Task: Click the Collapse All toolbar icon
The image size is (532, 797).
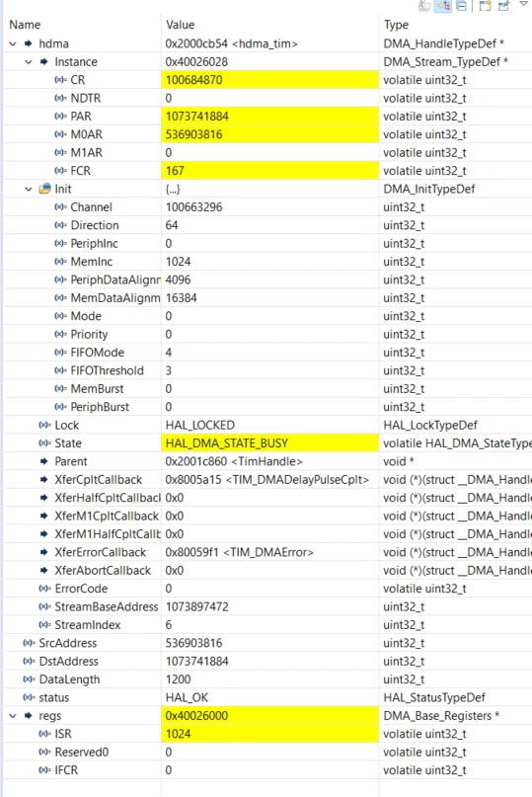Action: click(x=461, y=6)
